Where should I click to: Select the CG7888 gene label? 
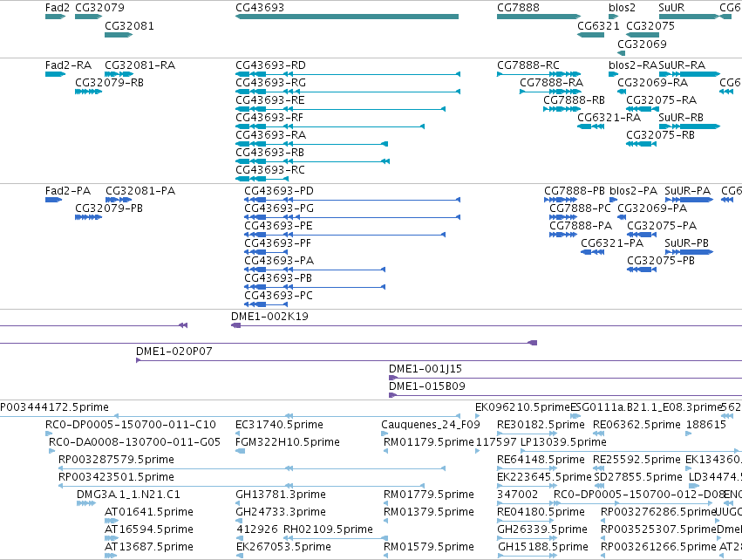518,8
